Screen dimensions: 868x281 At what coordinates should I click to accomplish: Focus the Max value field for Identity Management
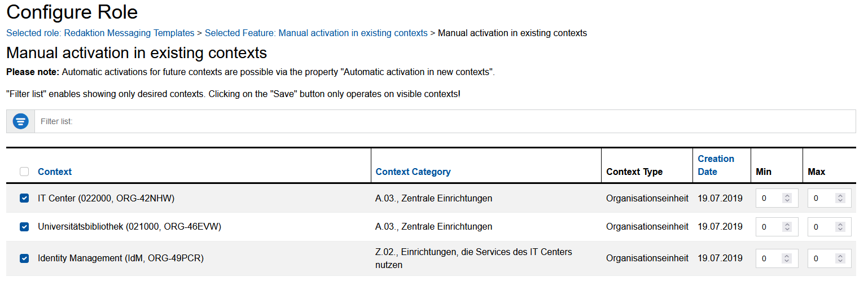click(x=821, y=258)
